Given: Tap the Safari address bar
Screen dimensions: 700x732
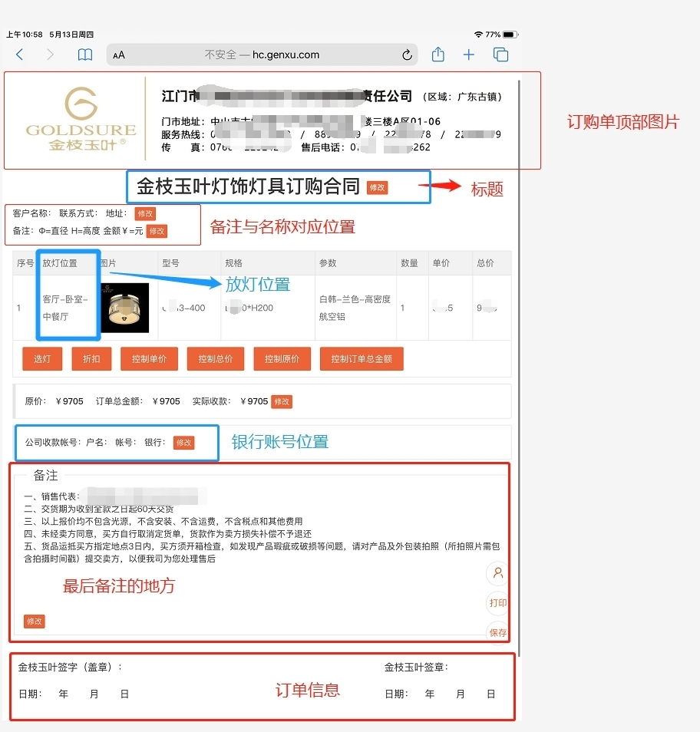Looking at the screenshot, I should coord(261,55).
